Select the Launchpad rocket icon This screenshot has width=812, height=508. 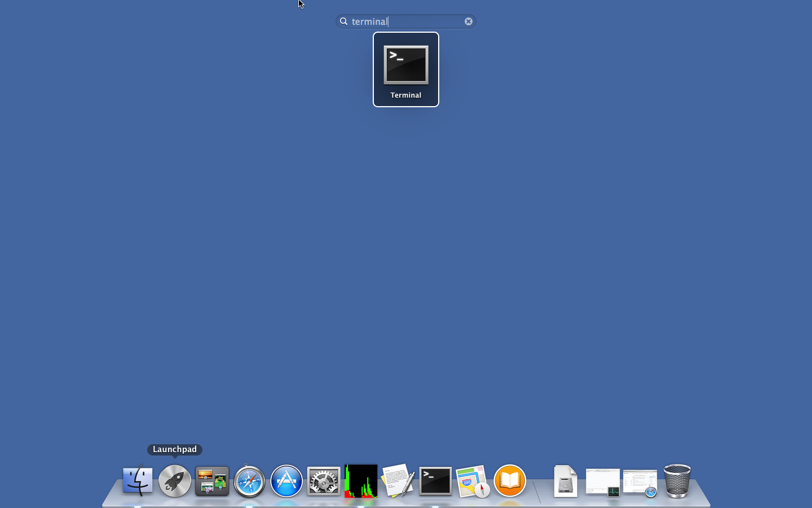175,481
